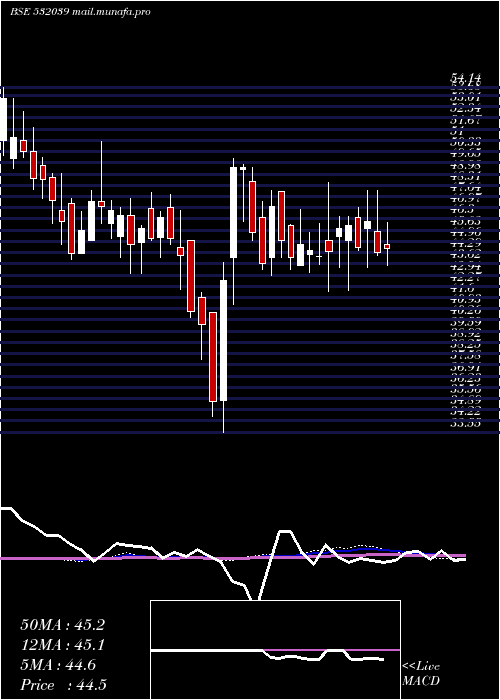Click the 33.55 bottom price axis label
This screenshot has width=500, height=700.
[x=465, y=424]
